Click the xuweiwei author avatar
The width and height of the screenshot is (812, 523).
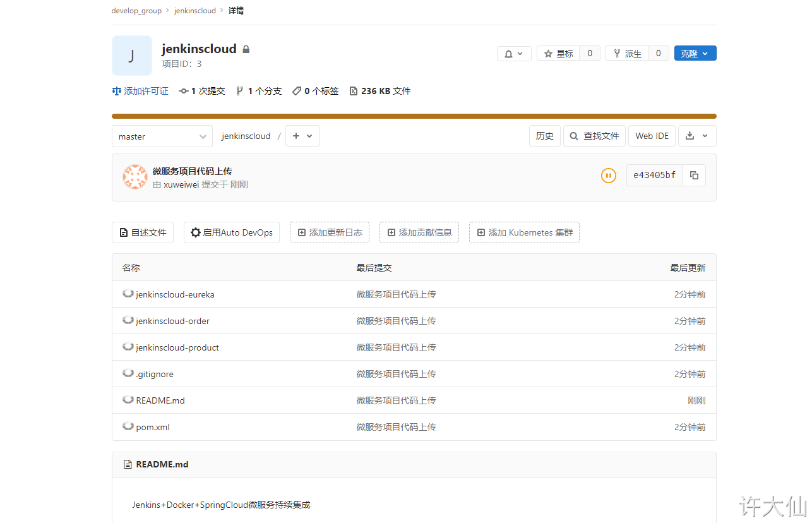click(x=135, y=177)
